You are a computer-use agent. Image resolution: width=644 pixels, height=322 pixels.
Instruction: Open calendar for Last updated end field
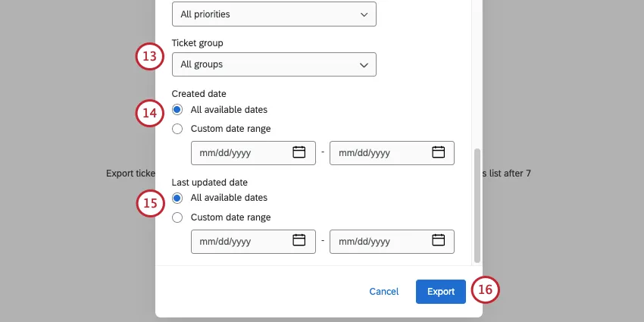[x=438, y=240]
